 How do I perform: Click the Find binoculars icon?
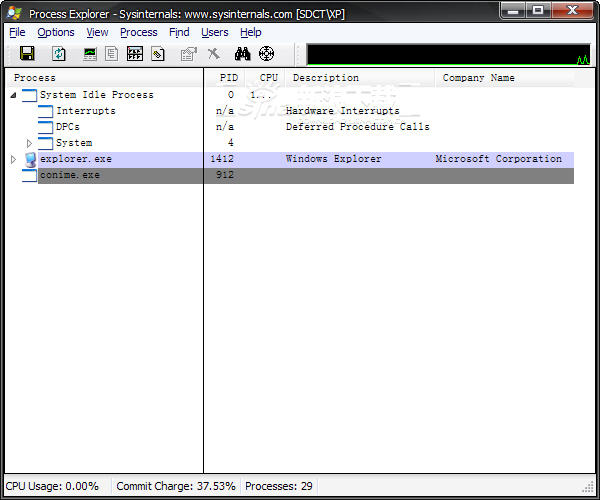[x=243, y=54]
